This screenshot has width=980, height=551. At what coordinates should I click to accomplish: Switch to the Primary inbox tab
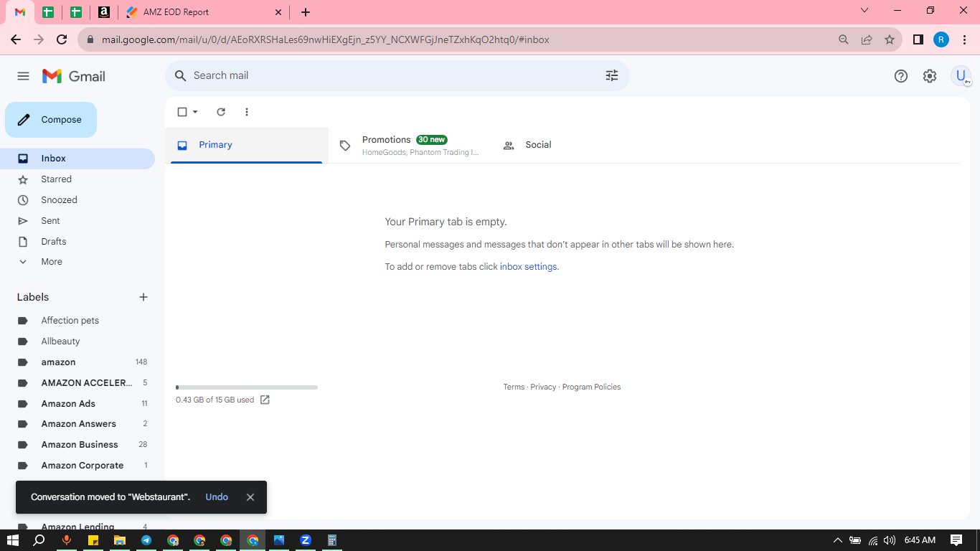(247, 145)
